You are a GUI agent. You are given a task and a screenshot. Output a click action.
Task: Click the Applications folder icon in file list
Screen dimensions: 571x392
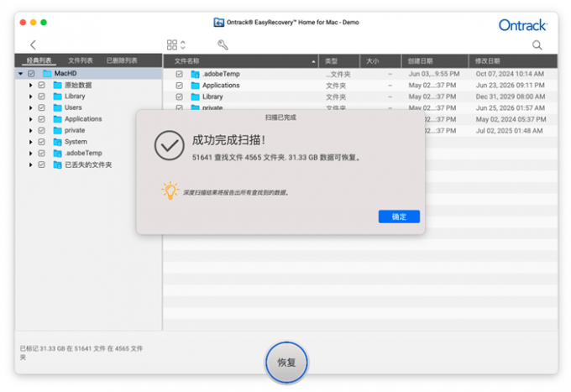(x=195, y=86)
